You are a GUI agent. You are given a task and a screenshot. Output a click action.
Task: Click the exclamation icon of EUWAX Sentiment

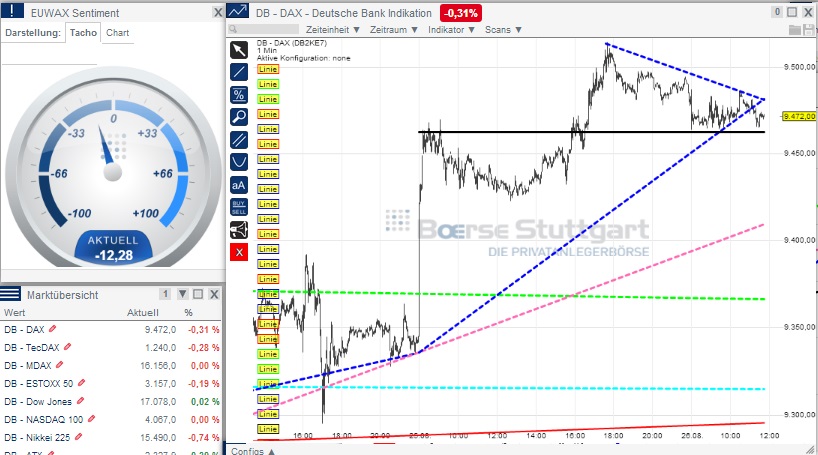point(12,10)
